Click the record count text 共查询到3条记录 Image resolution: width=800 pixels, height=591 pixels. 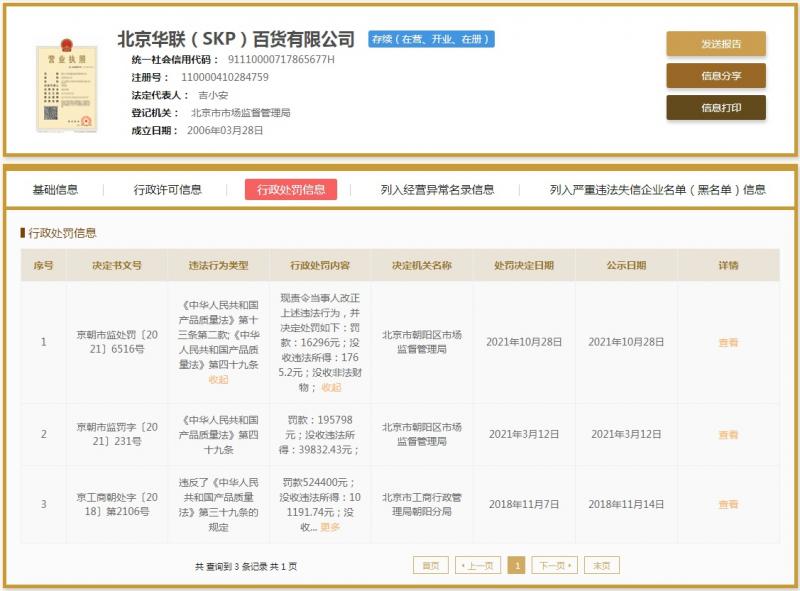tap(231, 567)
